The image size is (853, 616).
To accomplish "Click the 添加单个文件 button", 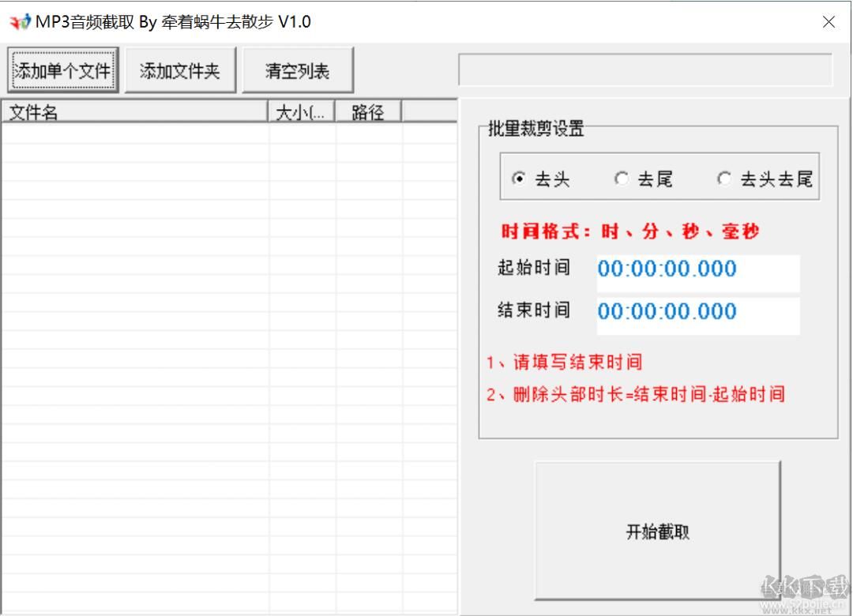I will tap(63, 69).
